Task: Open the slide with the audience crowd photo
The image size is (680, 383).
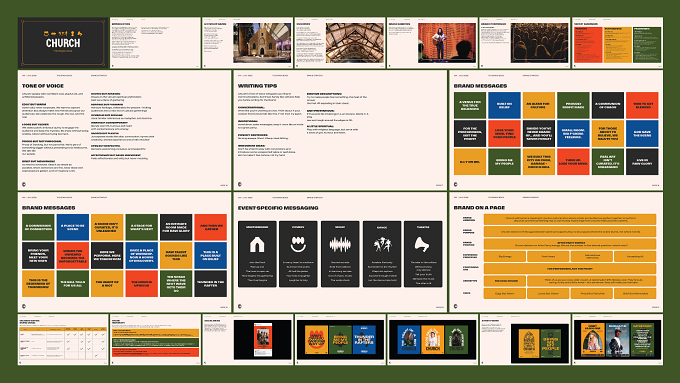Action: (524, 43)
